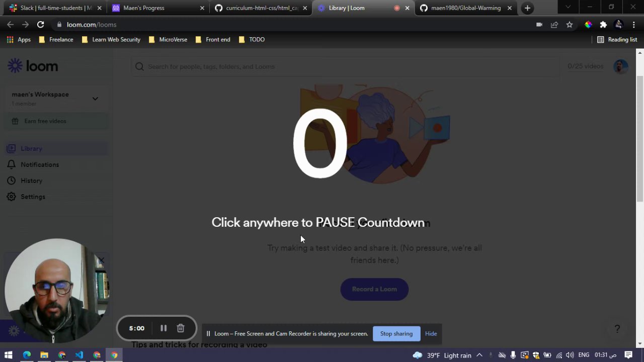Open the Learn Web Security bookmarks folder
Viewport: 644px width, 362px height.
click(111, 40)
